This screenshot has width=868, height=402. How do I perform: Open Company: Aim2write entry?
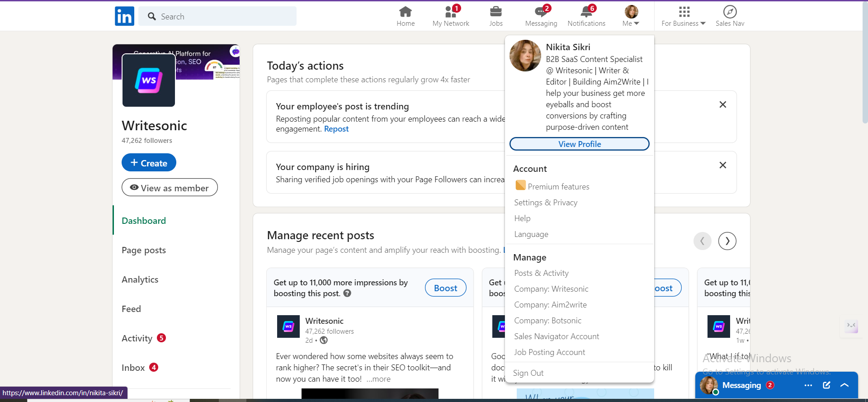pyautogui.click(x=550, y=305)
